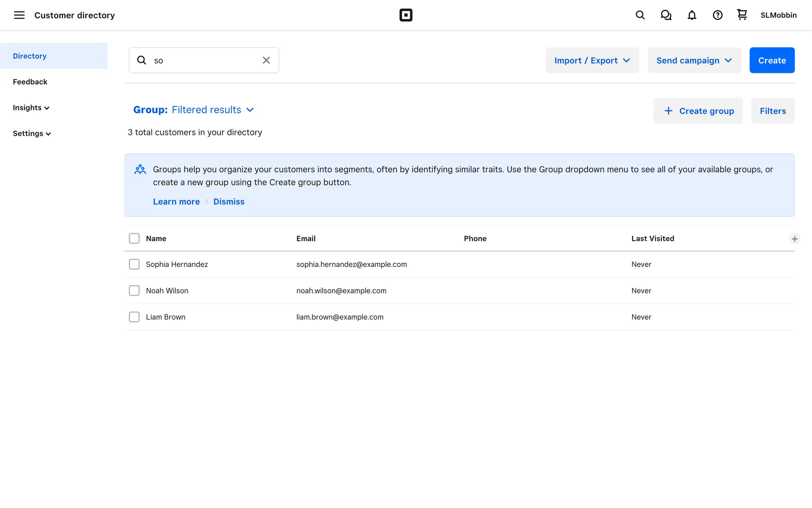The height and width of the screenshot is (508, 812).
Task: Open the Send campaign dropdown
Action: coord(694,60)
